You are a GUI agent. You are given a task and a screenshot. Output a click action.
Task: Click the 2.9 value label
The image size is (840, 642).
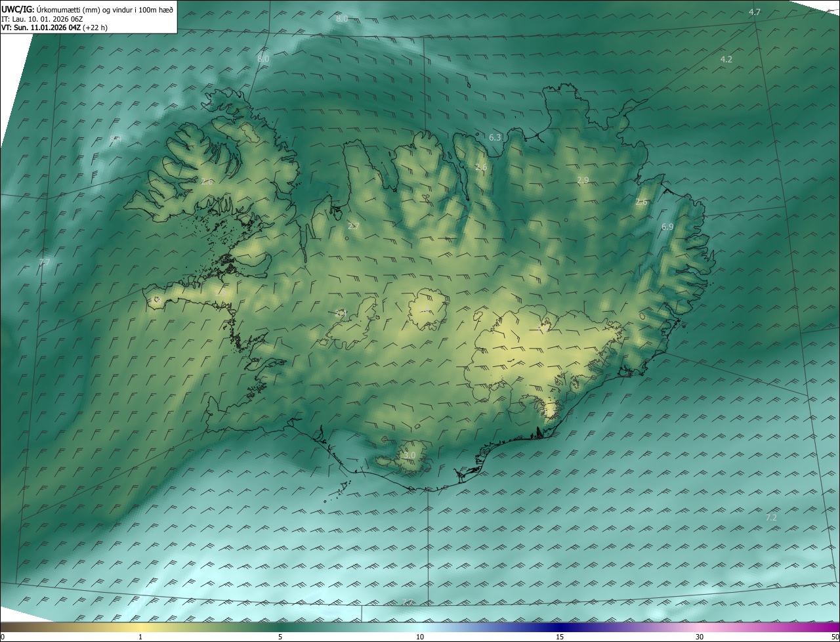click(x=583, y=180)
